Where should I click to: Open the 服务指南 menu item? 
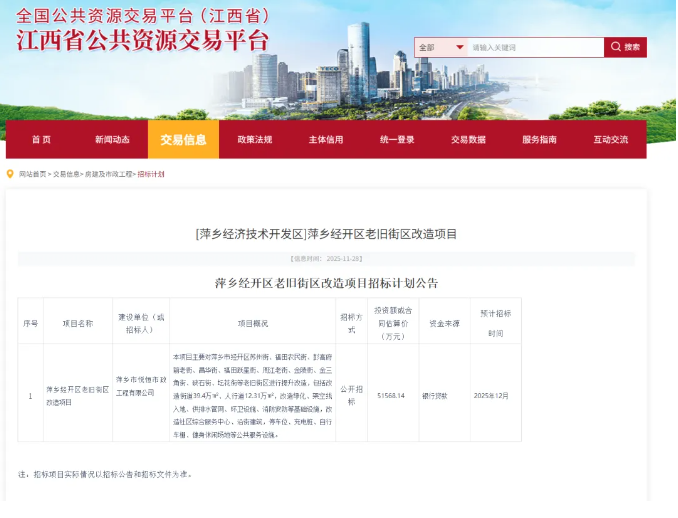pyautogui.click(x=539, y=140)
